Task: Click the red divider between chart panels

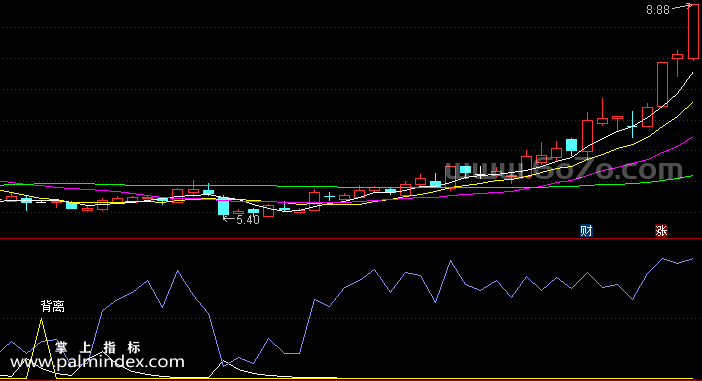Action: (x=351, y=239)
